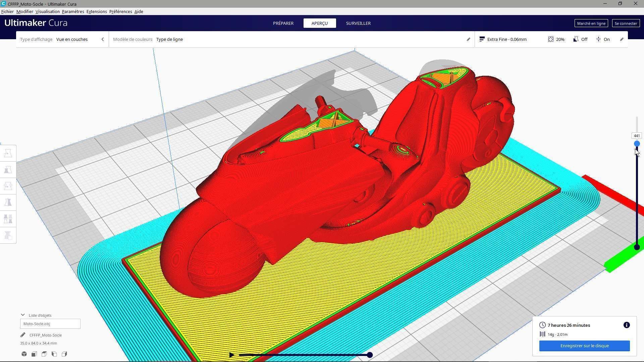
Task: Click the lower layer slider handle
Action: 637,247
